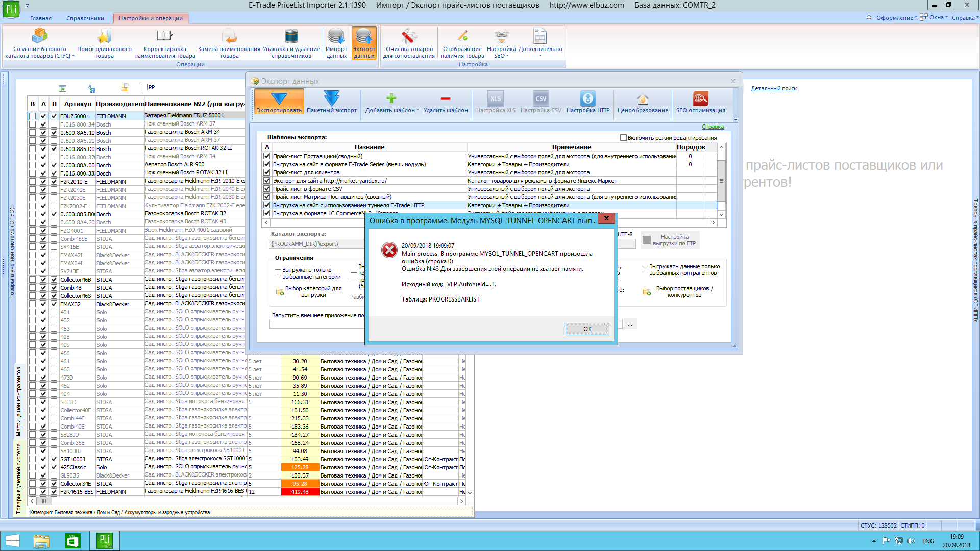980x551 pixels.
Task: Toggle the PP checkbox above the grid
Action: pos(144,87)
